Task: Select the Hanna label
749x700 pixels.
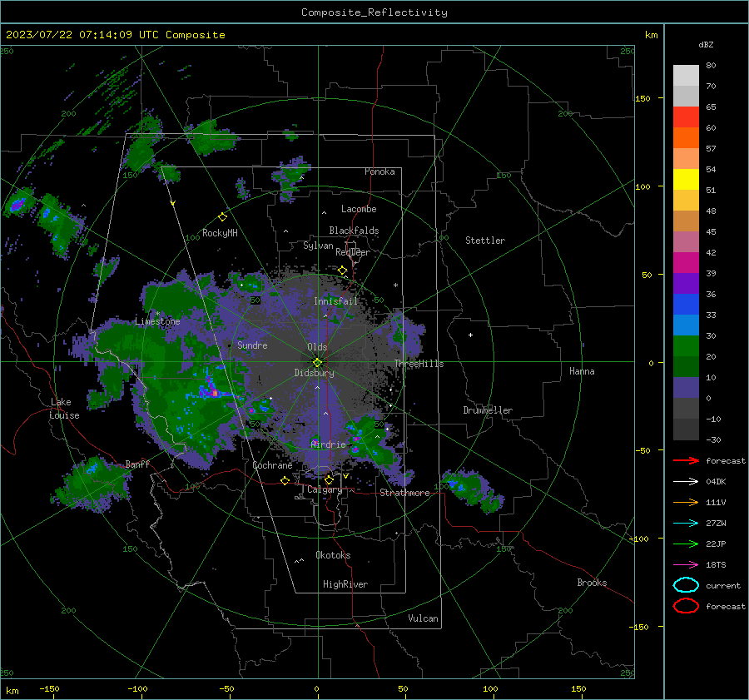Action: pos(582,371)
